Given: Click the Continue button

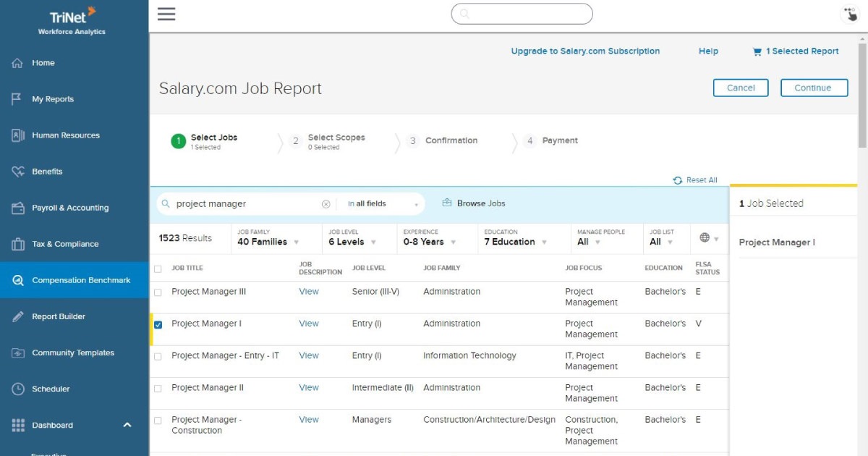Looking at the screenshot, I should (814, 87).
